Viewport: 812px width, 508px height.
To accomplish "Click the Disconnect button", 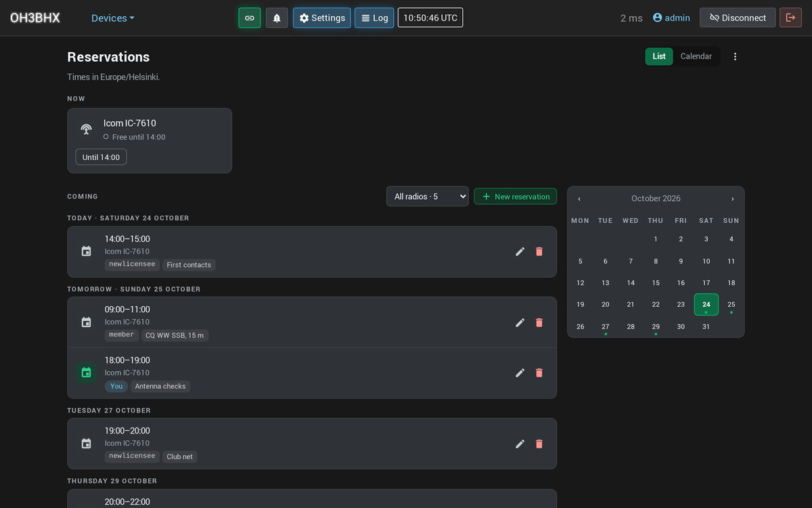I will click(737, 18).
